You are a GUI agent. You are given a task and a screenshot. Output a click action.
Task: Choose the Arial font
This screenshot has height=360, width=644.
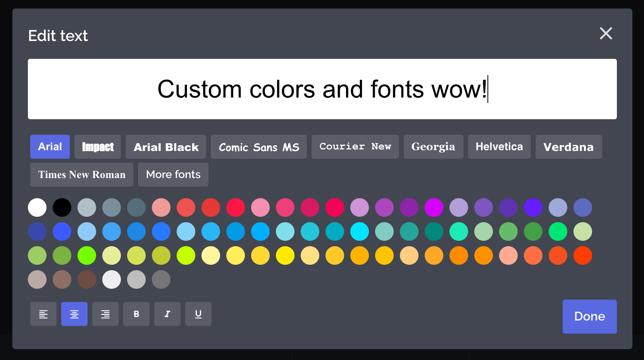tap(50, 147)
